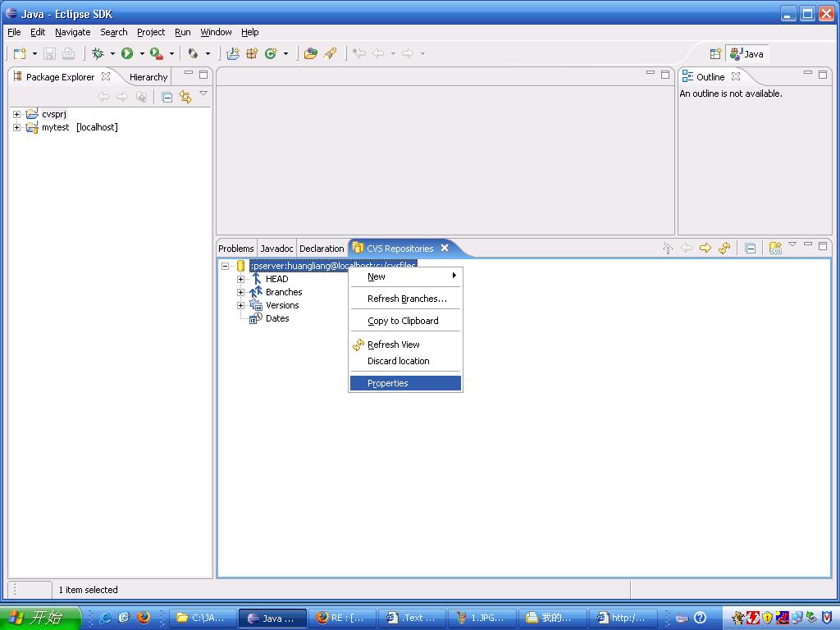The height and width of the screenshot is (630, 840).
Task: Expand the cvsprj project
Action: (16, 114)
